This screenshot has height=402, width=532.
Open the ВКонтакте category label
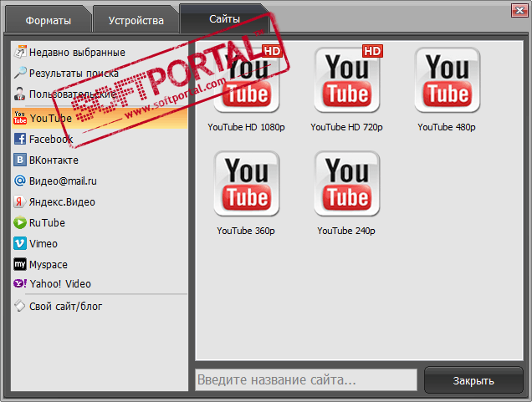click(54, 160)
